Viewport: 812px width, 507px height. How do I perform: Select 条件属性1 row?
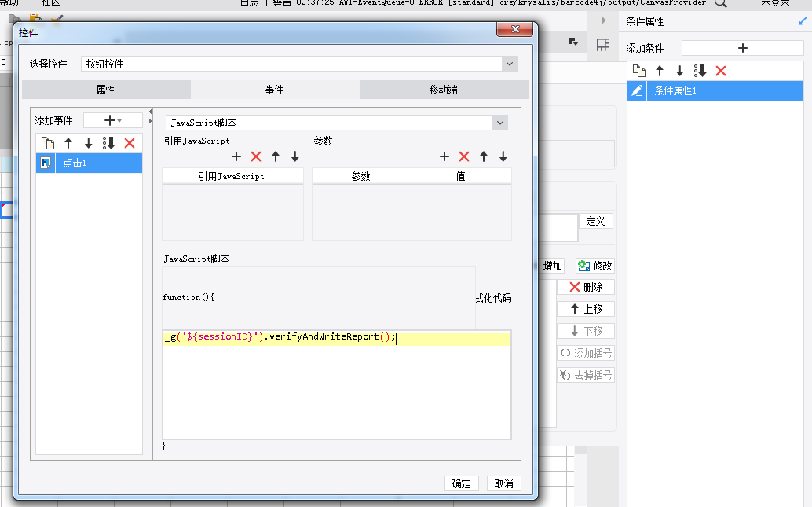715,90
